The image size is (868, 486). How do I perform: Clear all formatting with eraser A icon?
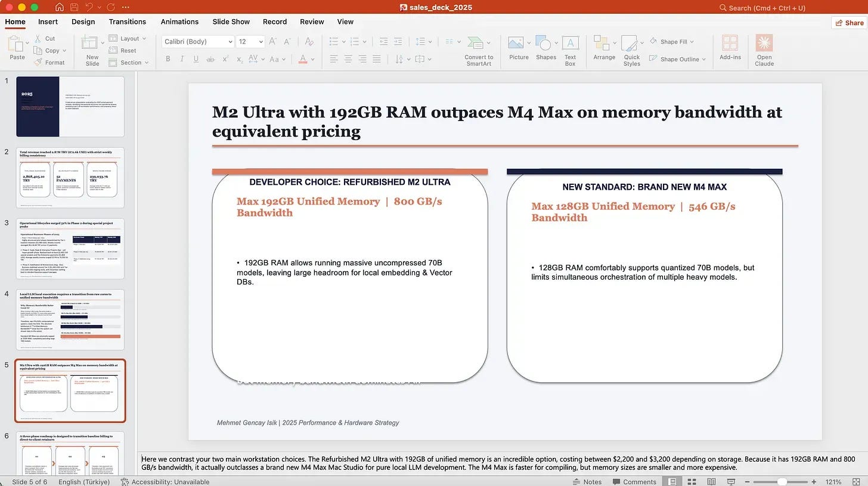coord(309,41)
